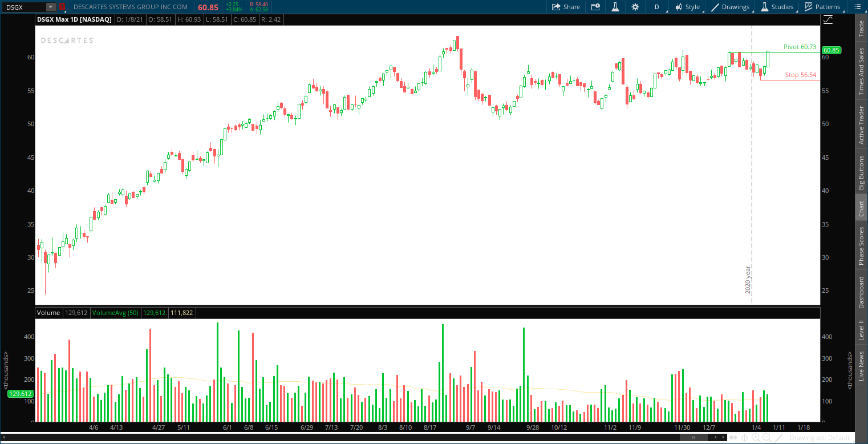Click the red clipboard link icon beside DSGX

[62, 7]
